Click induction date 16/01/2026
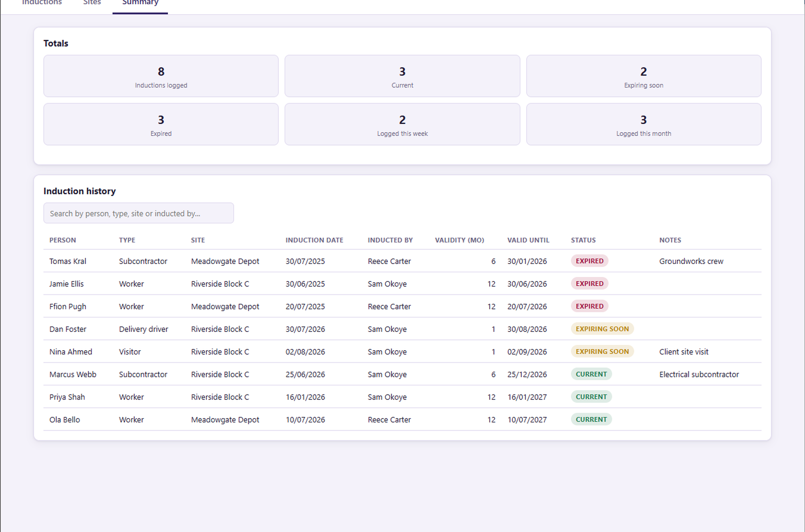Image resolution: width=805 pixels, height=532 pixels. (x=305, y=397)
